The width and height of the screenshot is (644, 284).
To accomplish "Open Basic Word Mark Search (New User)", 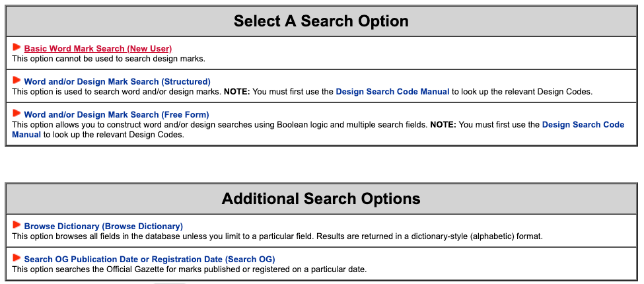I will click(x=98, y=48).
